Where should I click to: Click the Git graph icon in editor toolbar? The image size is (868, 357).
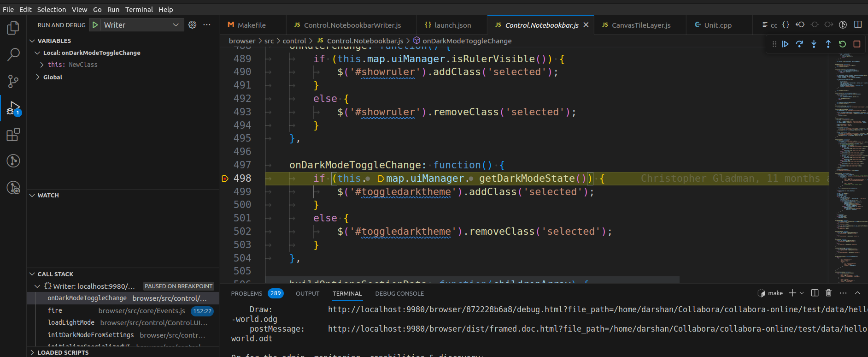(x=843, y=25)
